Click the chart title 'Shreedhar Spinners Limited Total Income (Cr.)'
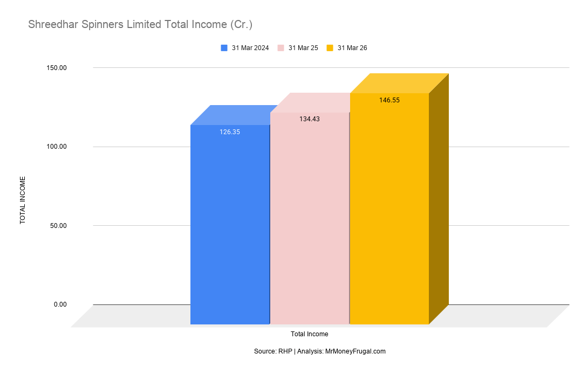This screenshot has width=588, height=374. click(140, 24)
